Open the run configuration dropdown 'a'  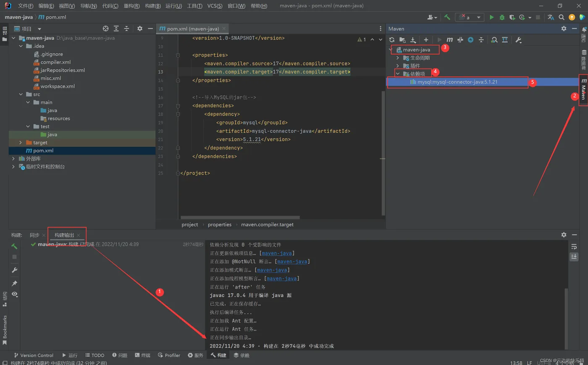coord(469,17)
